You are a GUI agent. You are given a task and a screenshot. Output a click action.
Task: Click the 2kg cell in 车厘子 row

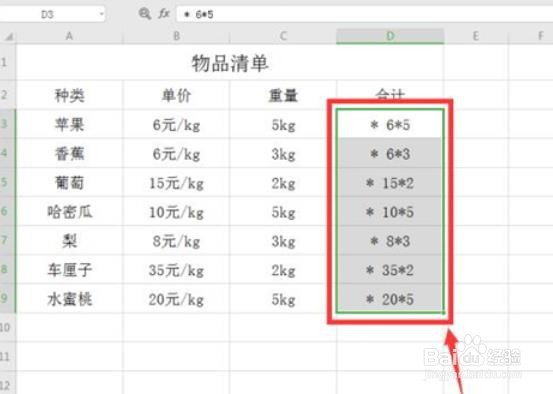pyautogui.click(x=283, y=270)
